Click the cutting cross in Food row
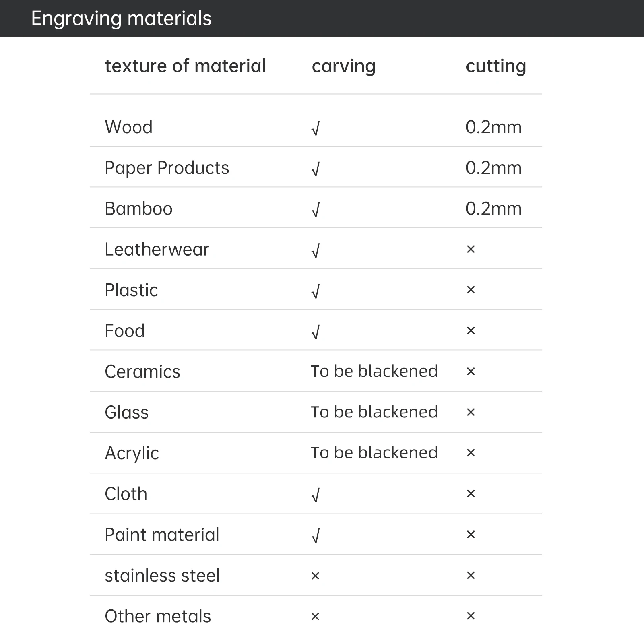 tap(471, 331)
